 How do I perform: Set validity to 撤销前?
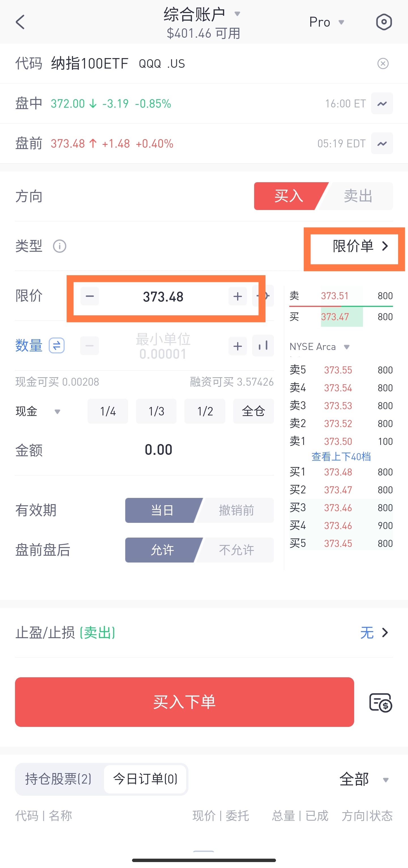click(237, 510)
